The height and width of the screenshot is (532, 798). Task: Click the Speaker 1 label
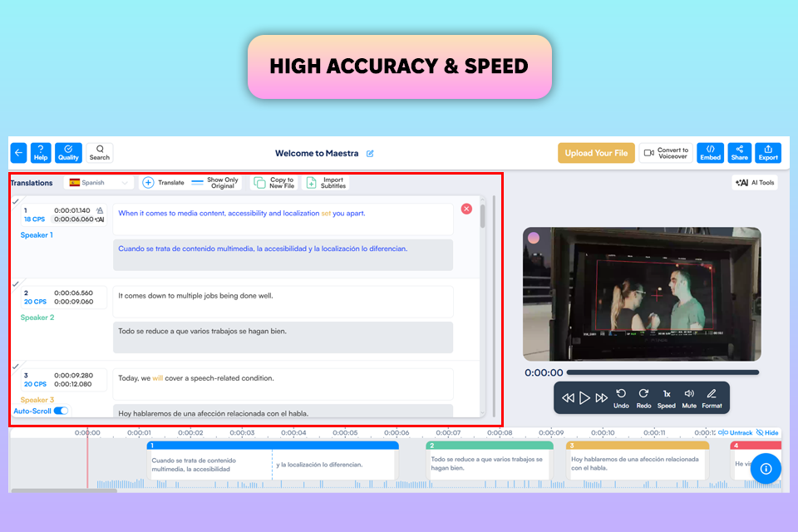(x=37, y=234)
